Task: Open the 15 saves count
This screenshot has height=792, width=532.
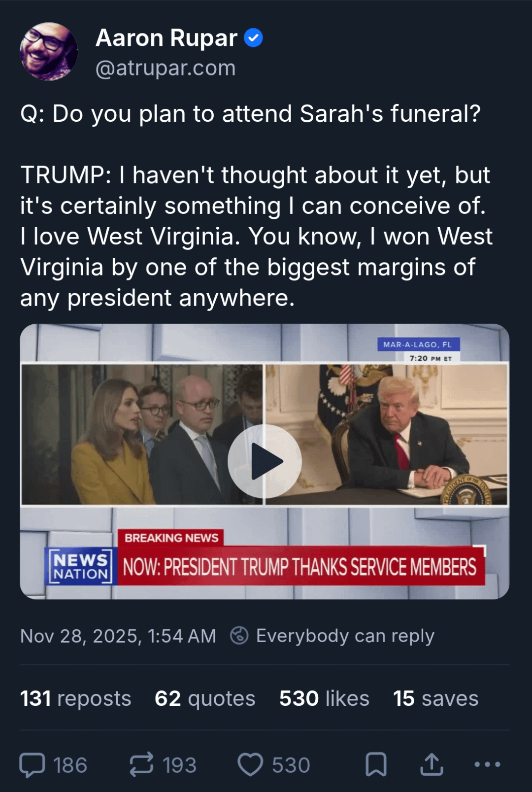Action: tap(435, 698)
